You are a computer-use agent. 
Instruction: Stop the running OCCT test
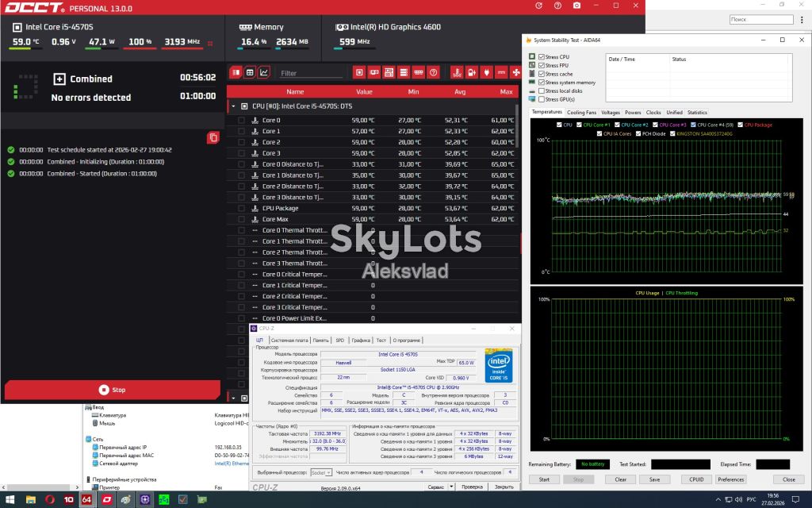[x=113, y=390]
